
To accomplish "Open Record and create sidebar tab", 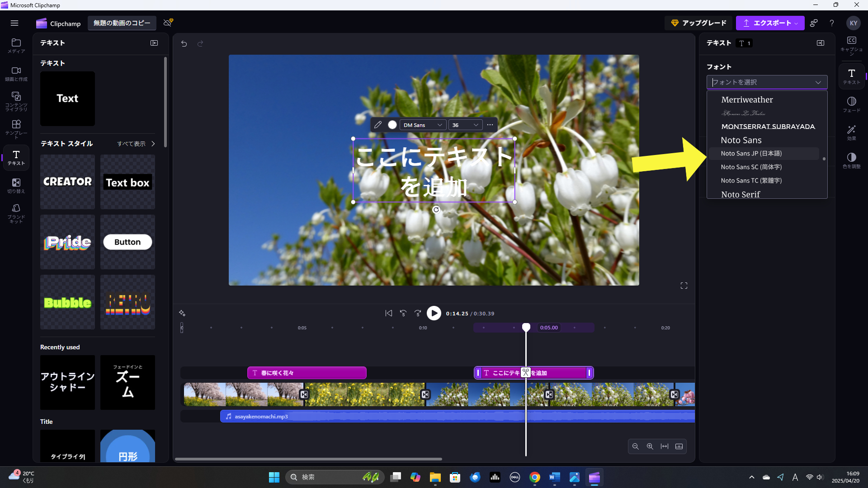I will coord(16,74).
